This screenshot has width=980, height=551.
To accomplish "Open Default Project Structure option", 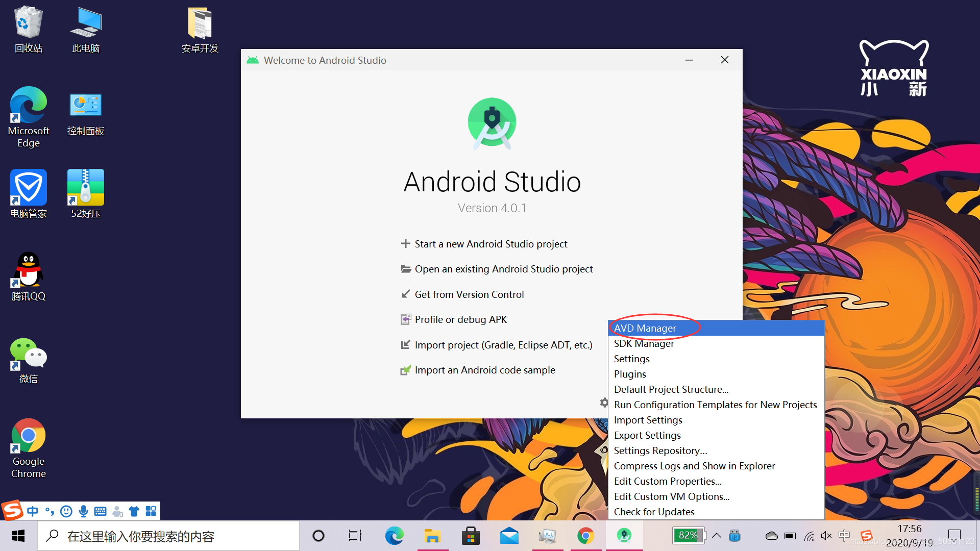I will click(x=670, y=389).
